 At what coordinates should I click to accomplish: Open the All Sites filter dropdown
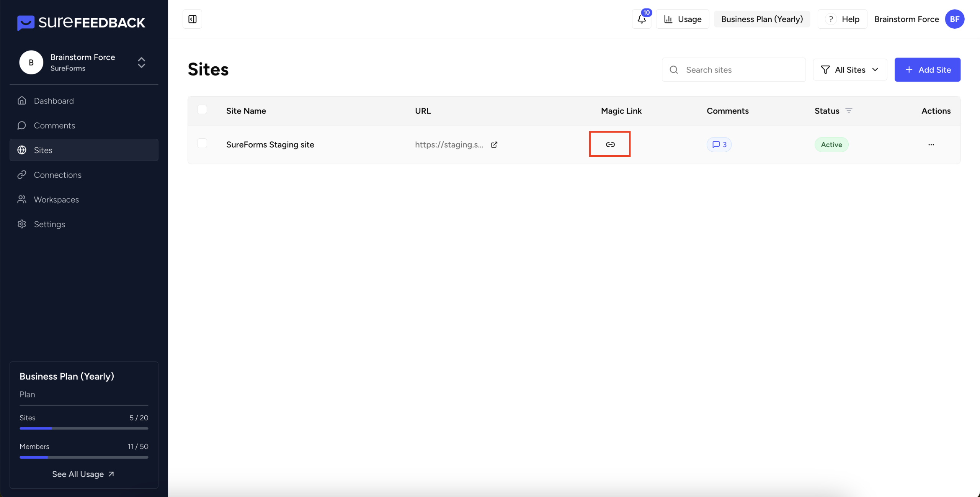click(x=850, y=70)
